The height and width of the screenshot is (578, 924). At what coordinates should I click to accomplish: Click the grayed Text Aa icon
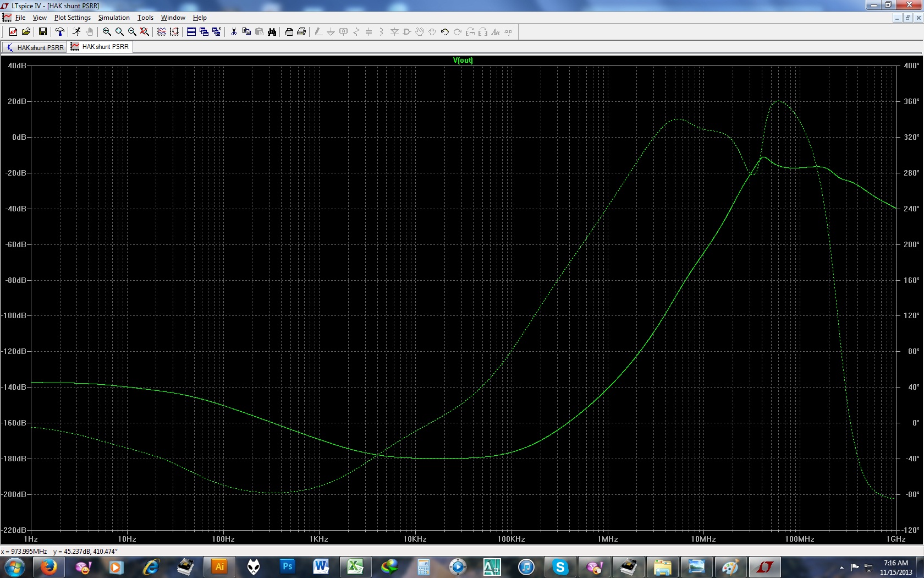[496, 32]
